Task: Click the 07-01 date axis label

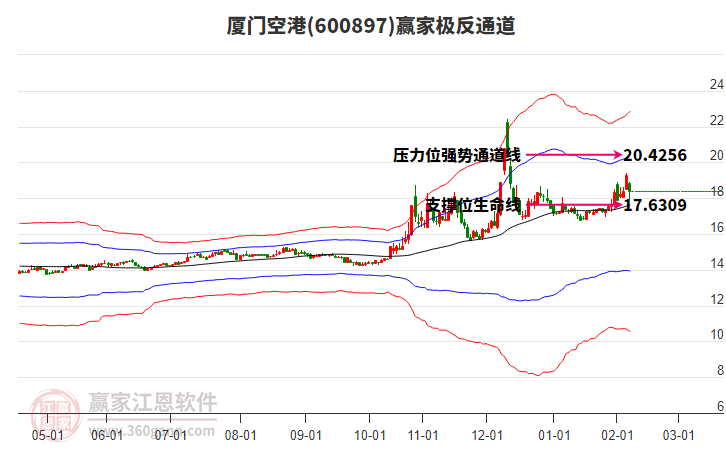Action: pos(170,435)
